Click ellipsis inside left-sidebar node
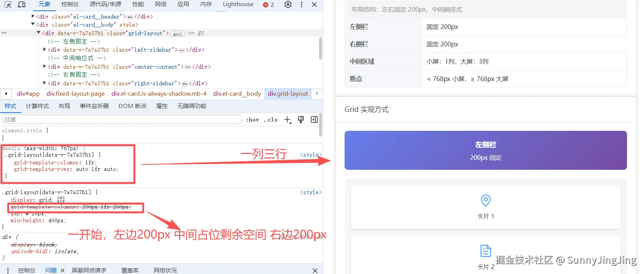Viewport: 644px width, 274px height. 182,50
